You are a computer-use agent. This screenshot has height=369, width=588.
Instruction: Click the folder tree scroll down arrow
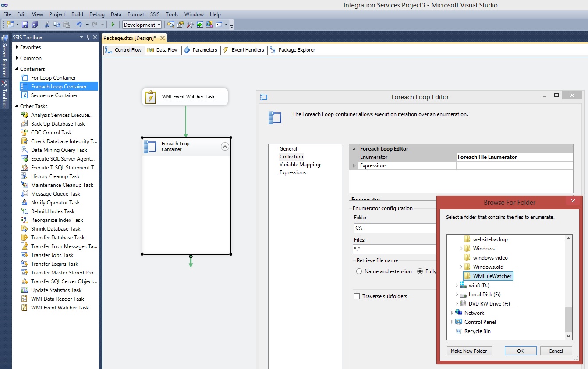(569, 336)
